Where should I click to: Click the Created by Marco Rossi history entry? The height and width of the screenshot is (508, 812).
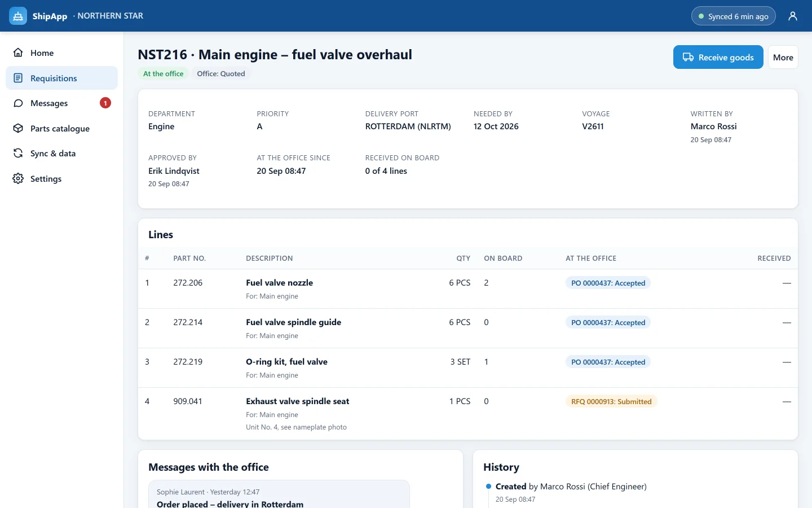[x=571, y=487]
